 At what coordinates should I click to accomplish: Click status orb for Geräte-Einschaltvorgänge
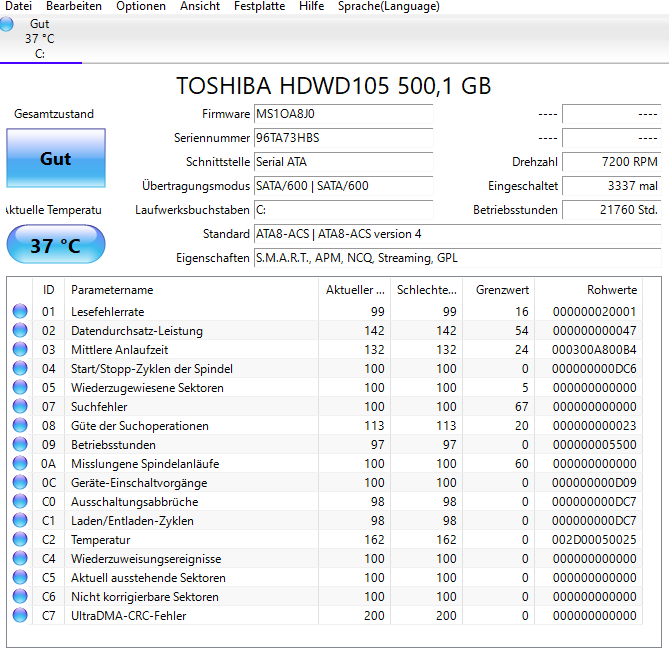(x=20, y=482)
